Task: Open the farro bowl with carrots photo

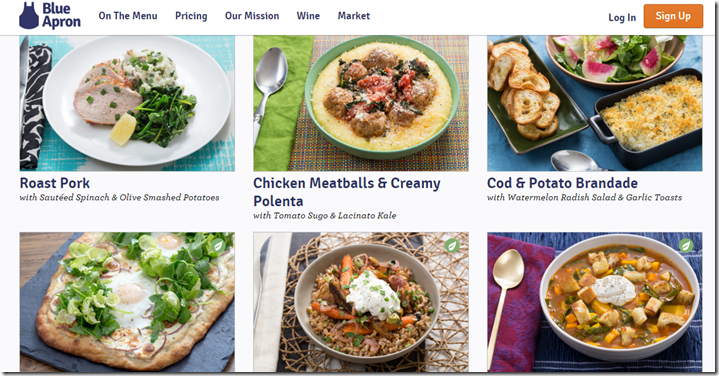Action: pos(361,302)
